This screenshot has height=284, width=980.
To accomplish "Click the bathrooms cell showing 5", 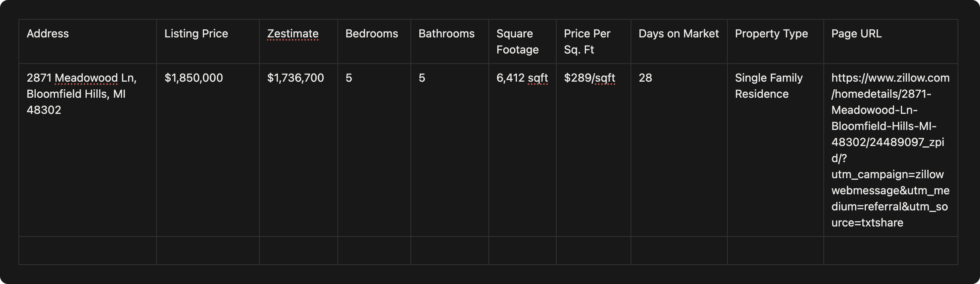I will click(422, 78).
